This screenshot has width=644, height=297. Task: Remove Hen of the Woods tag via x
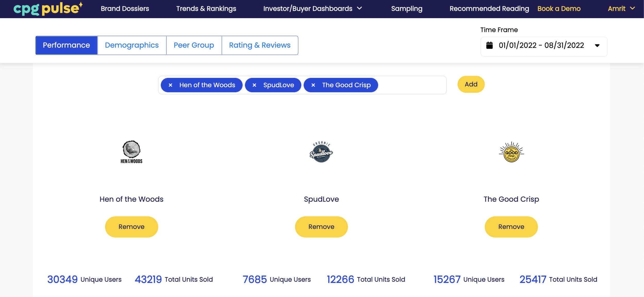[x=170, y=85]
